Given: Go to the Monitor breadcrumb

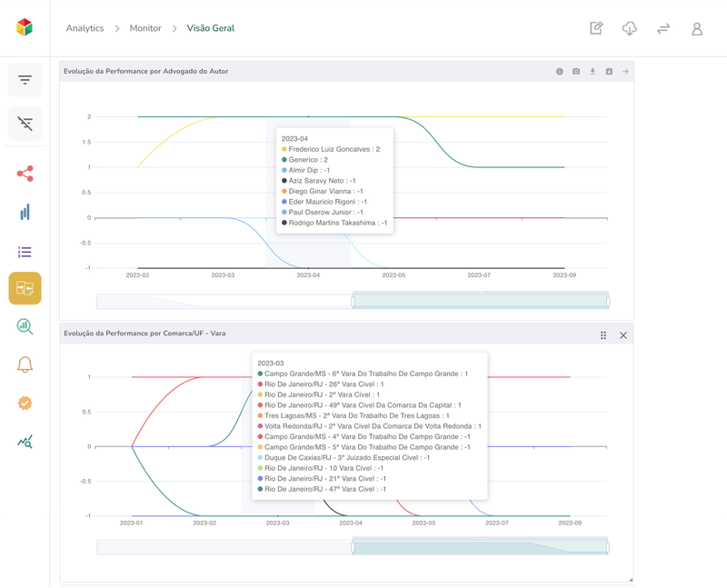Looking at the screenshot, I should pyautogui.click(x=145, y=28).
